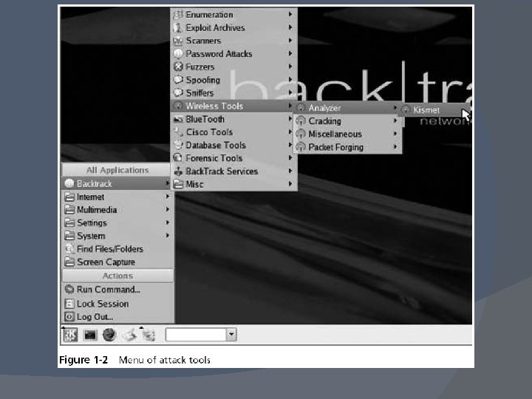Click the BlueTooth label text

(205, 119)
